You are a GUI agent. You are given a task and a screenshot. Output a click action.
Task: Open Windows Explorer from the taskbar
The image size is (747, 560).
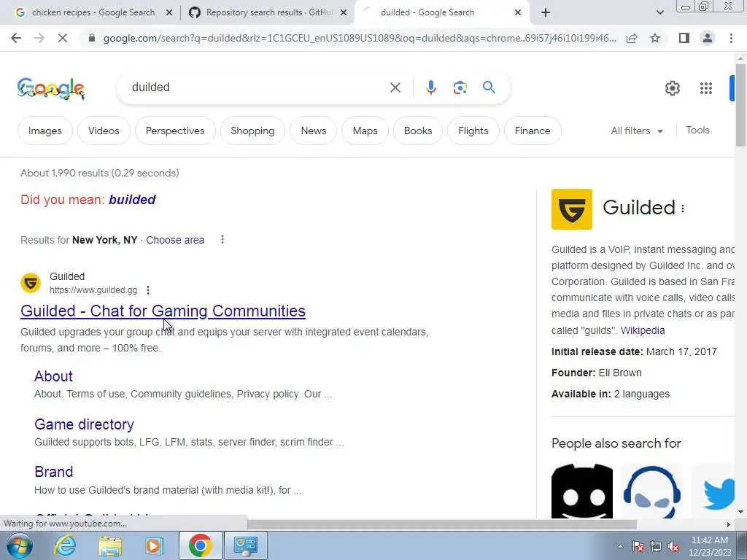pos(110,545)
